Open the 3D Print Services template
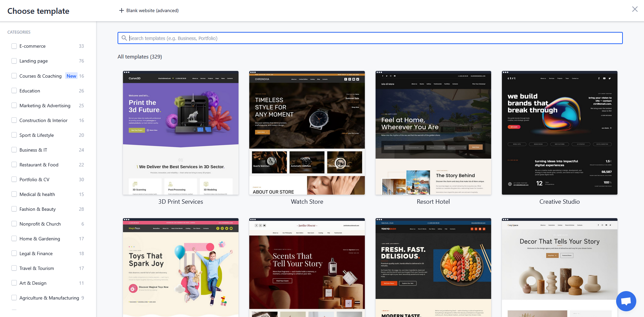This screenshot has height=317, width=644. pos(180,132)
